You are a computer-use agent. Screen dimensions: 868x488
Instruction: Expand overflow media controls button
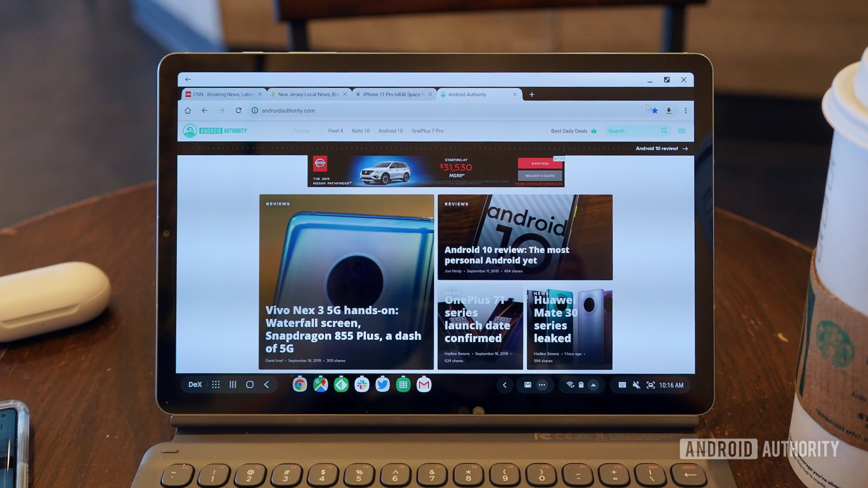541,385
